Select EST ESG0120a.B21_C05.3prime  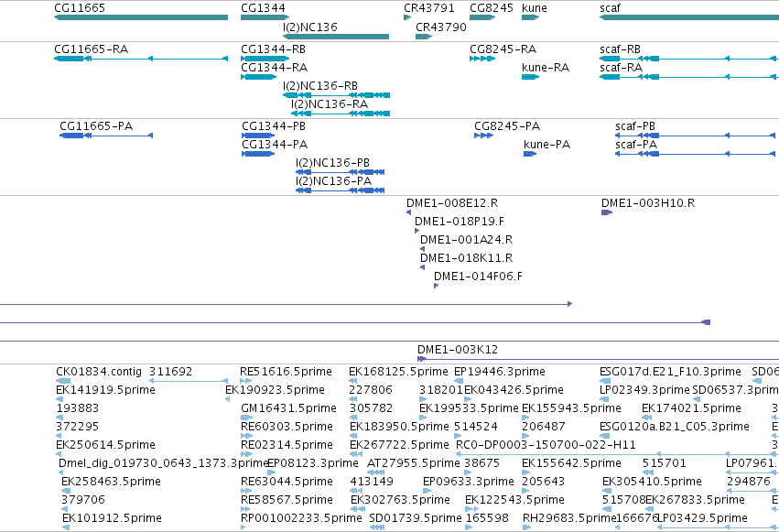pos(604,436)
